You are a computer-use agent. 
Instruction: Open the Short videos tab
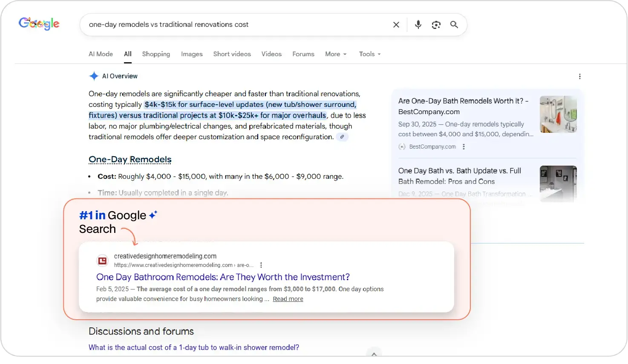[232, 54]
